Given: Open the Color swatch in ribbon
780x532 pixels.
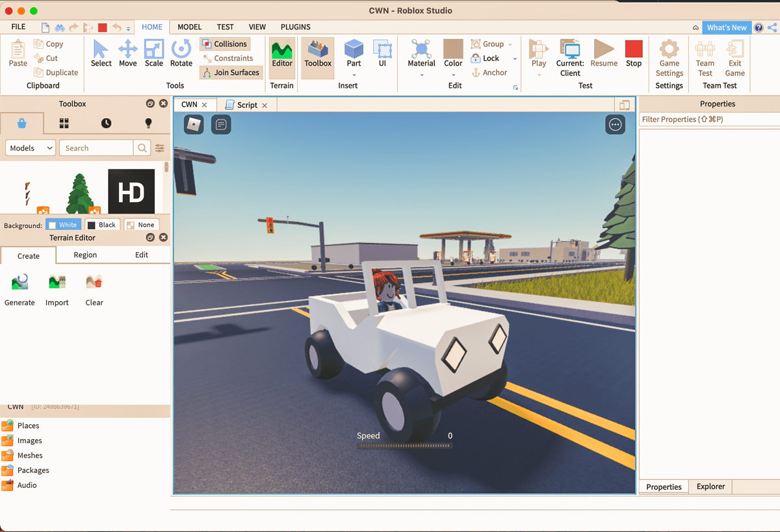Looking at the screenshot, I should (x=453, y=49).
